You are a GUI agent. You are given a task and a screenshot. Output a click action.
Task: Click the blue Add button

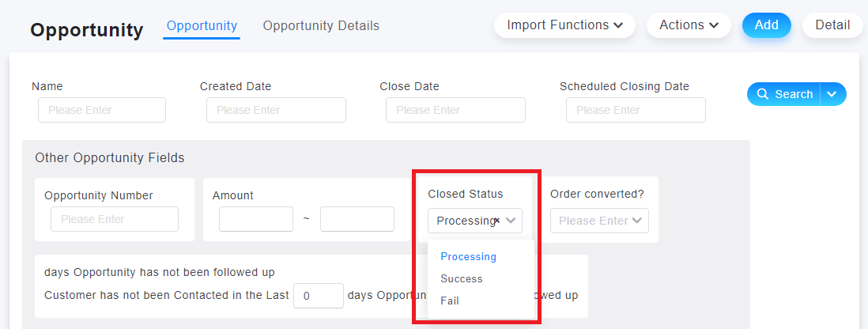767,25
